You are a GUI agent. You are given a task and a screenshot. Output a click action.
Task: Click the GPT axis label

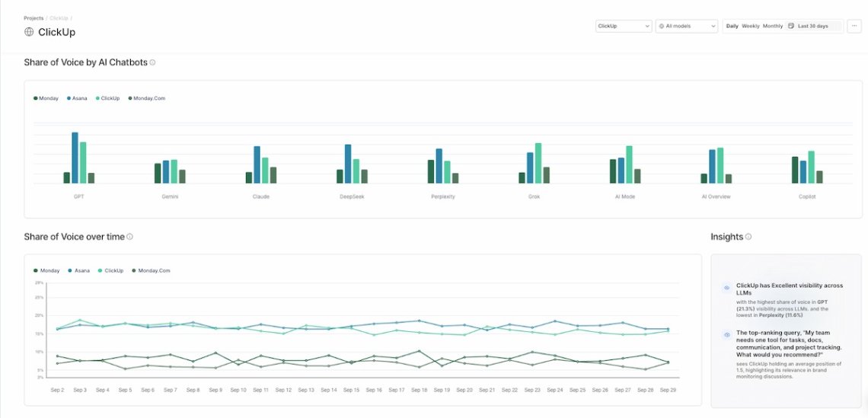tap(78, 196)
